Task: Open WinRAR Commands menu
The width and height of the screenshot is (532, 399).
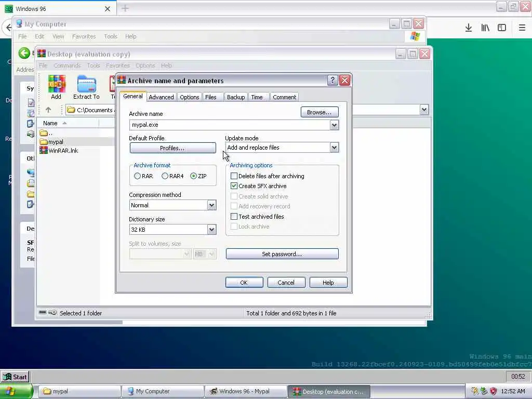Action: [67, 65]
